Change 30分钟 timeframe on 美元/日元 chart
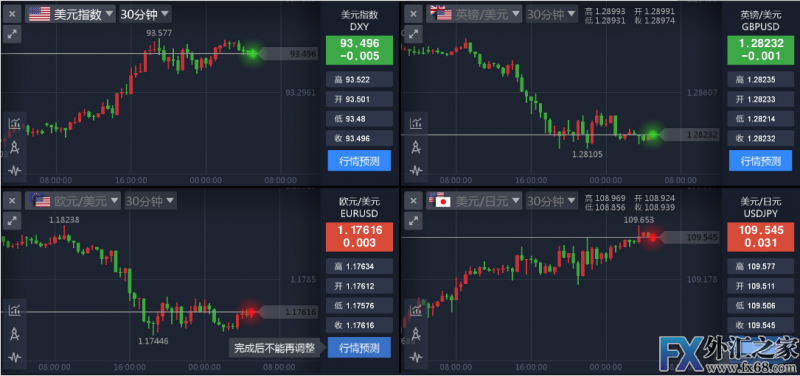 (552, 201)
